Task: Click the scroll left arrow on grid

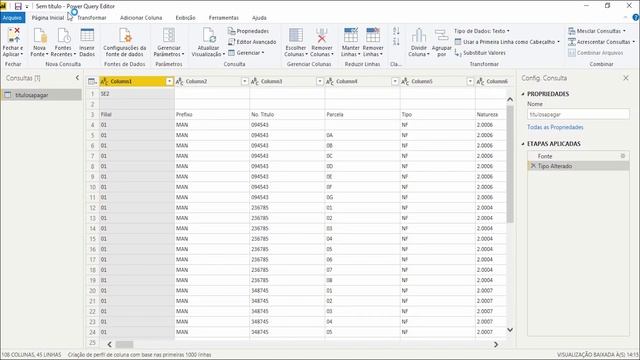Action: [x=109, y=344]
